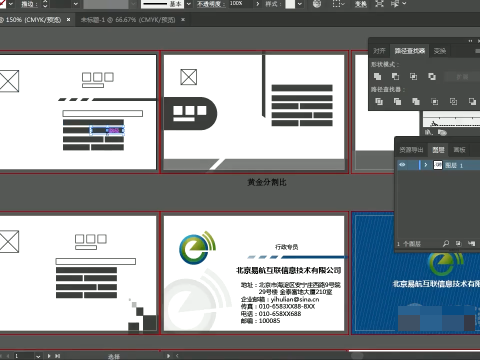Click create new sublayer icon in Layers panel
This screenshot has height=360, width=480.
point(471,243)
